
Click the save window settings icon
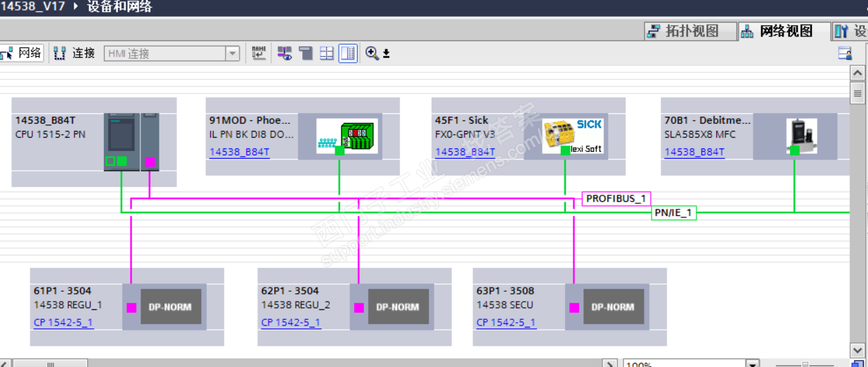point(845,53)
